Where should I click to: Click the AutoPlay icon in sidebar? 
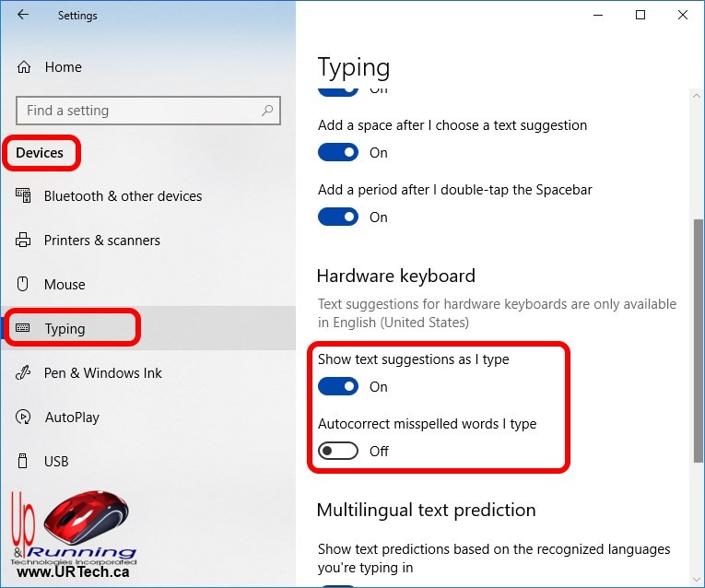[x=24, y=417]
